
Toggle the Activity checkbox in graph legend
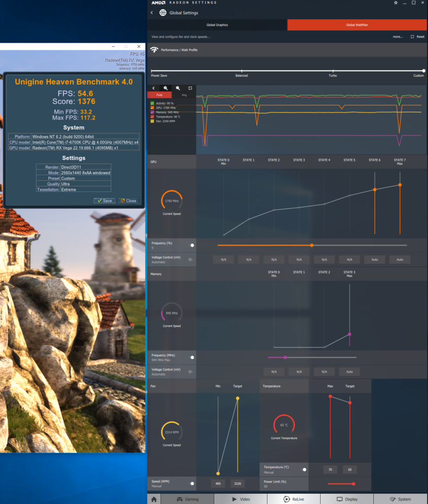pos(152,103)
